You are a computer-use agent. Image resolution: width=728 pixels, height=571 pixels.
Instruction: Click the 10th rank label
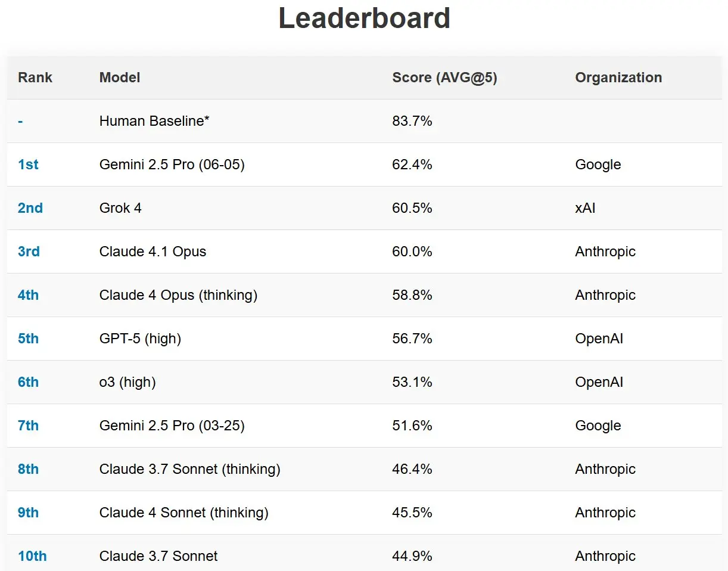(32, 556)
